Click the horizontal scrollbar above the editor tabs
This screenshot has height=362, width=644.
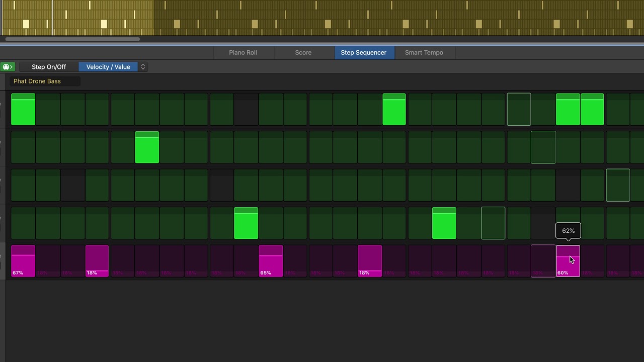pyautogui.click(x=72, y=39)
